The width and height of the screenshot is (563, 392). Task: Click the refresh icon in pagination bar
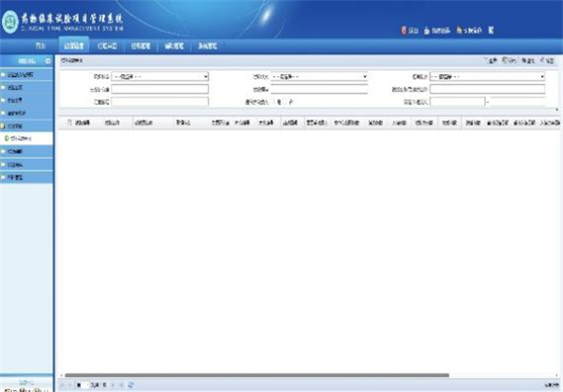pyautogui.click(x=130, y=385)
